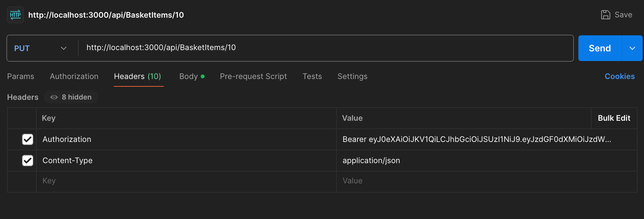The image size is (644, 219).
Task: Click Bulk Edit for headers
Action: point(614,118)
